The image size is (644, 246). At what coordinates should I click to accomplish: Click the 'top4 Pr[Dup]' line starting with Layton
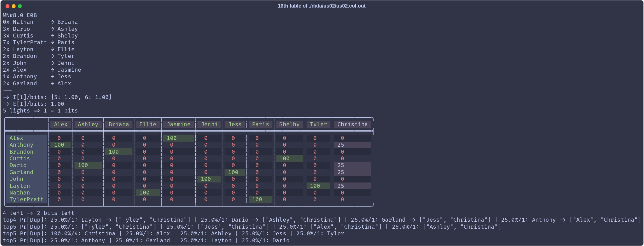coord(322,220)
